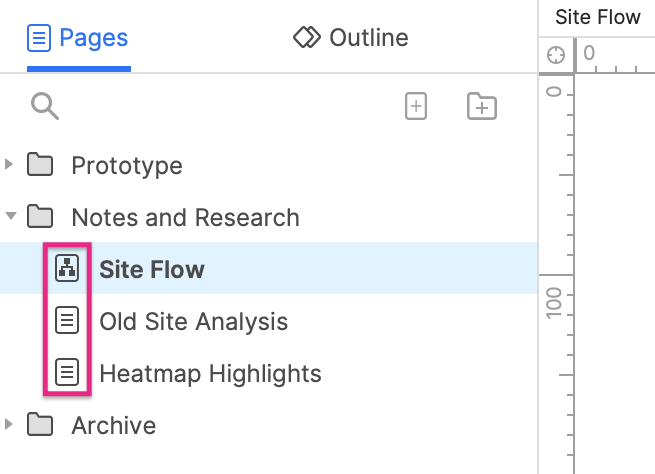Open the Heatmap Highlights page

[210, 374]
